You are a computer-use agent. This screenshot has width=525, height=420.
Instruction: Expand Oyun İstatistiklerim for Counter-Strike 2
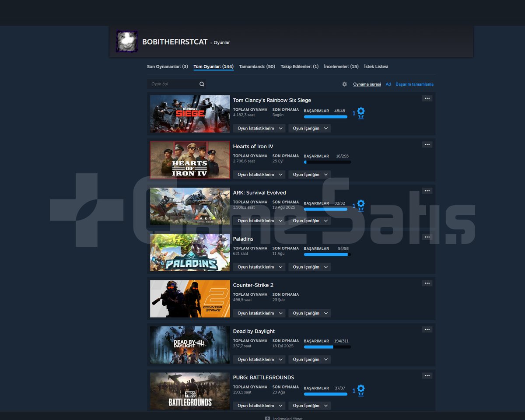point(259,313)
